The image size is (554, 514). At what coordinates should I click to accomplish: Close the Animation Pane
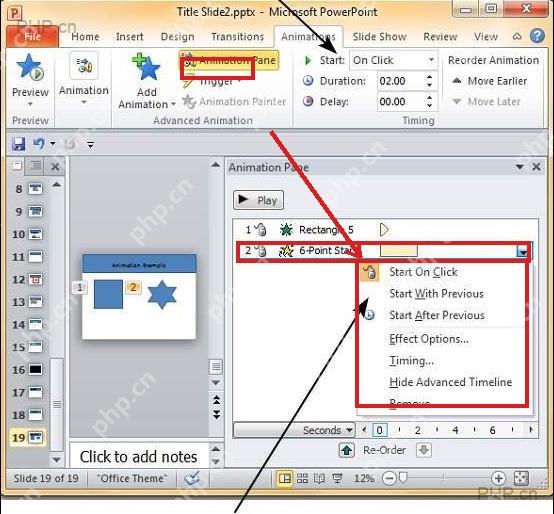point(536,167)
